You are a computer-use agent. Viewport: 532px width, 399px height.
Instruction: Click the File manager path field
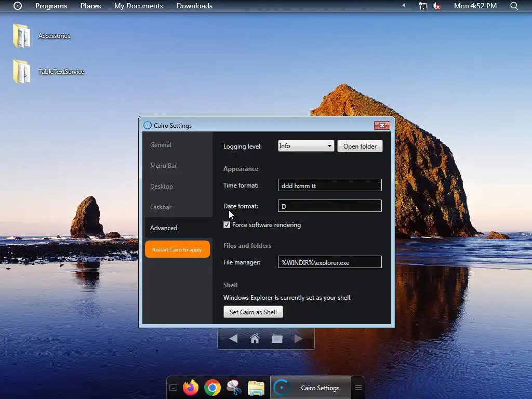point(329,262)
